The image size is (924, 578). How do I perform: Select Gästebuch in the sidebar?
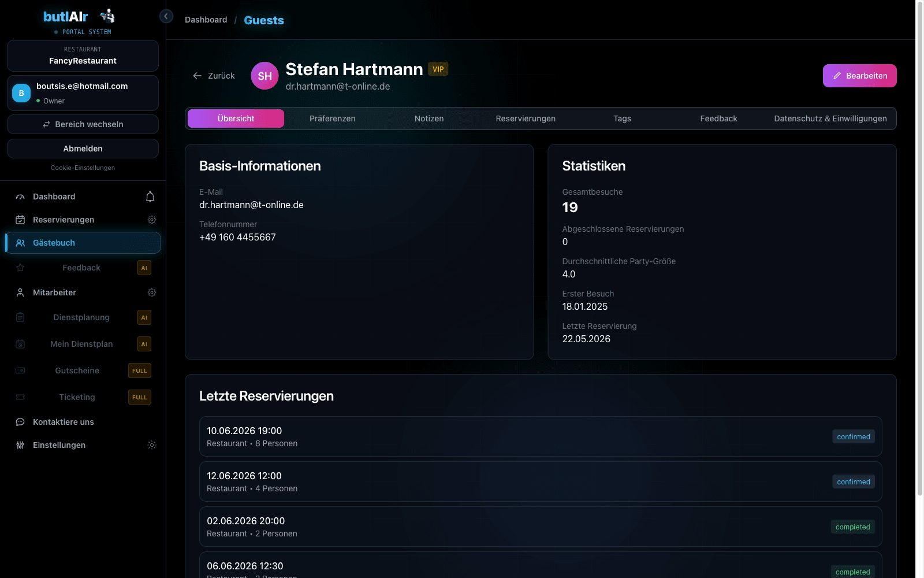[83, 243]
